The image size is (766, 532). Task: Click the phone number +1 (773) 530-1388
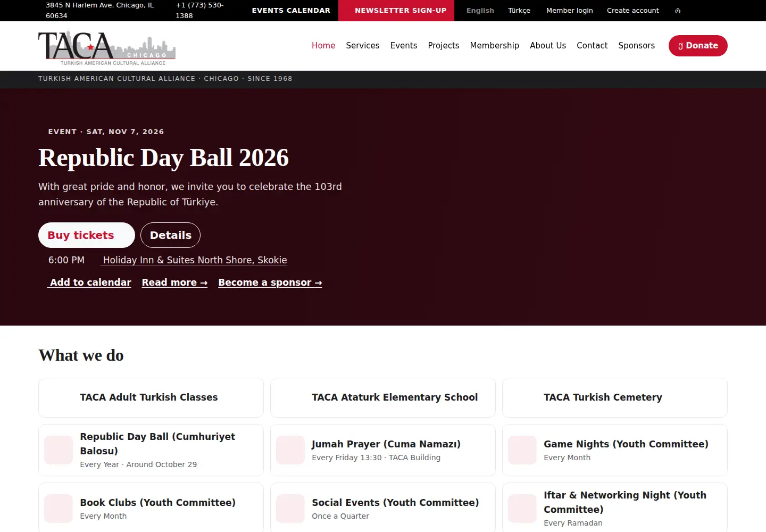click(199, 11)
